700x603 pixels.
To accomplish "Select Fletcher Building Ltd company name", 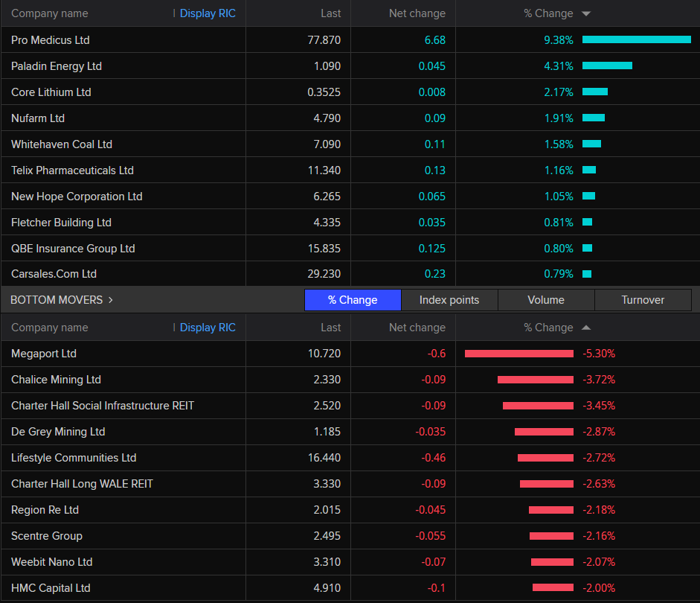I will 61,223.
